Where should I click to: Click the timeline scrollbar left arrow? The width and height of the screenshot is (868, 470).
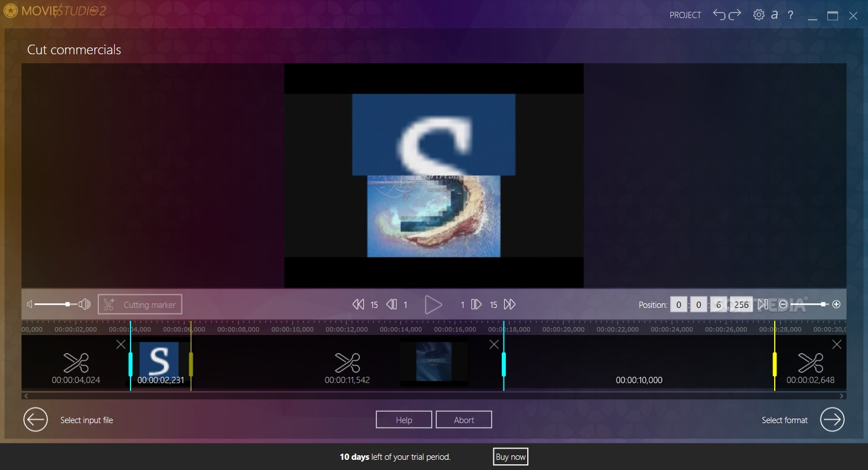click(x=26, y=396)
